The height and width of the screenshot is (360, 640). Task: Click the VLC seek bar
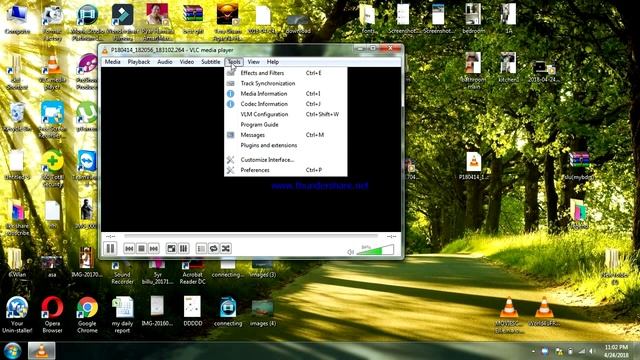[251, 236]
